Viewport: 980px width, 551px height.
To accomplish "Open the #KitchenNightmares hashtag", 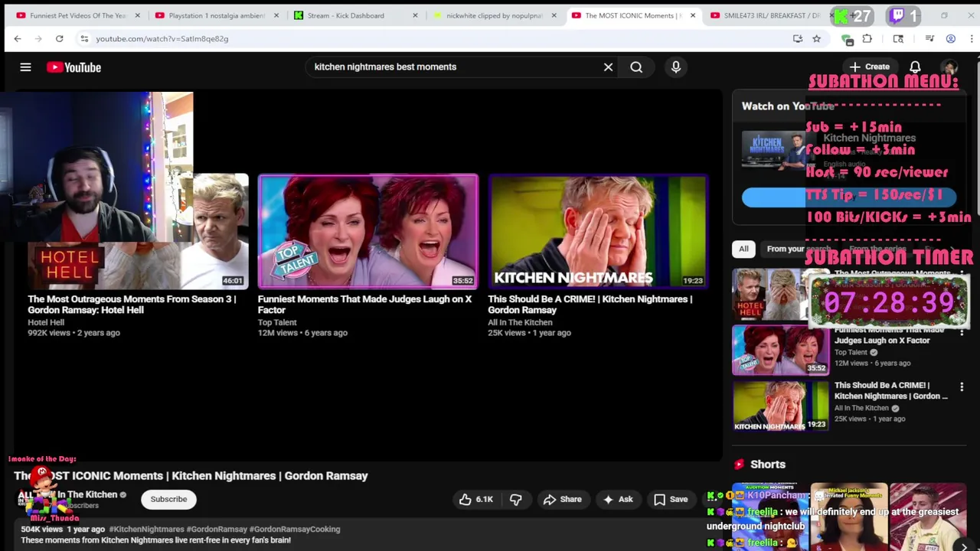I will click(146, 529).
